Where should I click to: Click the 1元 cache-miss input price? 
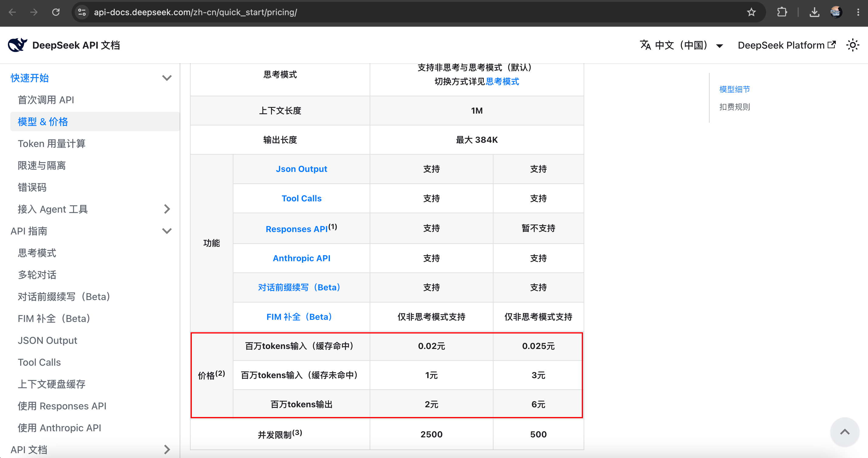[x=432, y=375]
